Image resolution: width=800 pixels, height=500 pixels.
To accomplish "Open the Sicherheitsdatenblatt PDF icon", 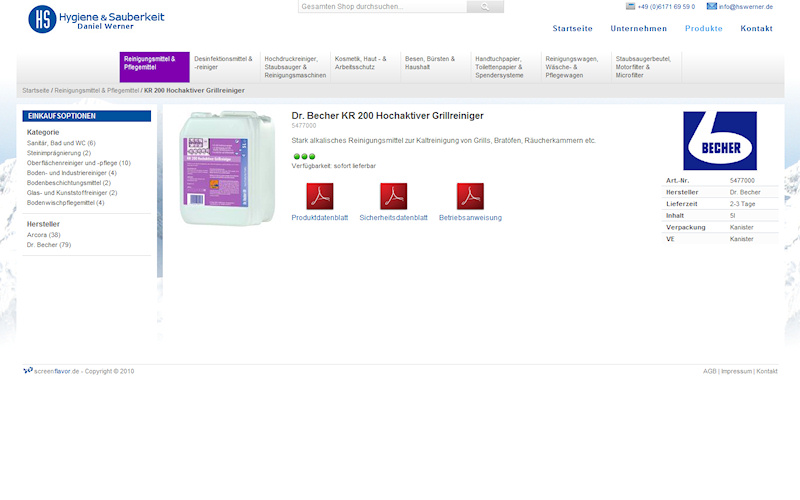I will click(393, 196).
